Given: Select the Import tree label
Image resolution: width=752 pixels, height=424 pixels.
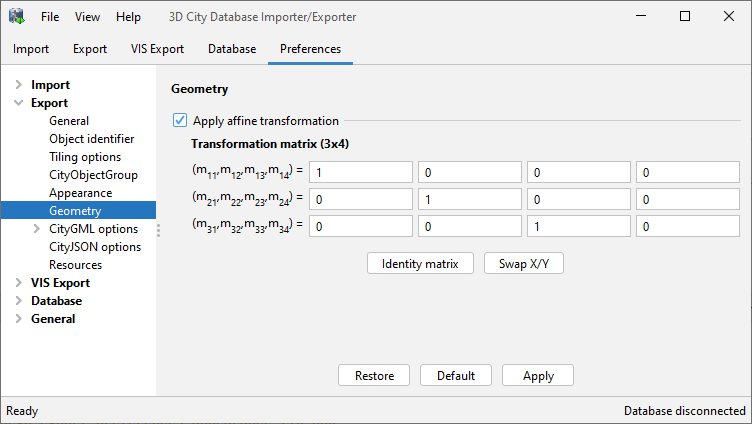Looking at the screenshot, I should pyautogui.click(x=50, y=85).
